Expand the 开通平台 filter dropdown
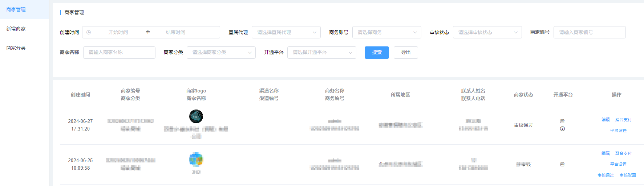 click(321, 53)
